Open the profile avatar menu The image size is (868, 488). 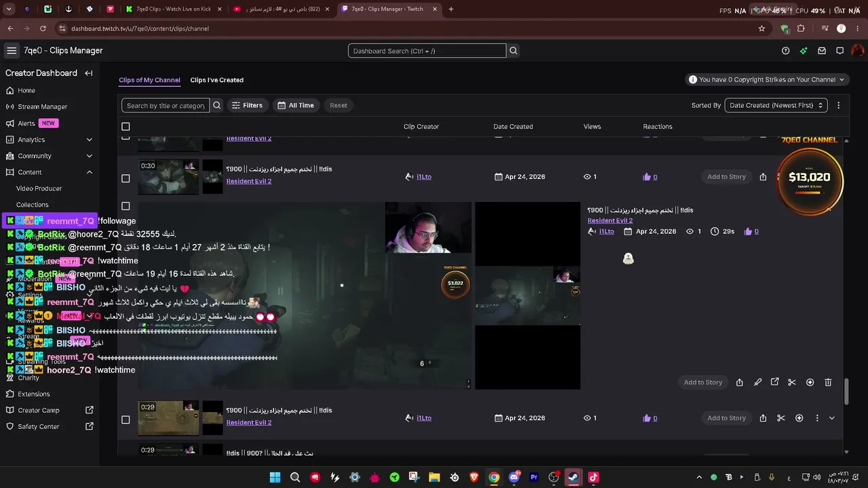(x=858, y=51)
